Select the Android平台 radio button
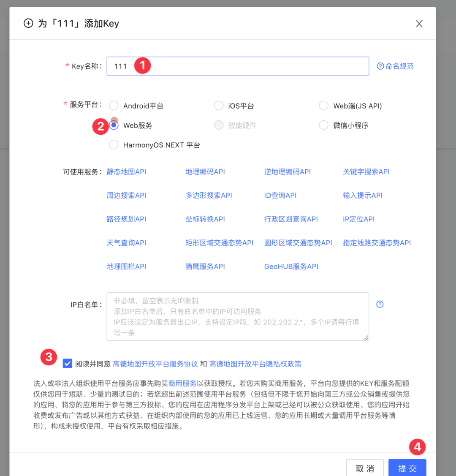The height and width of the screenshot is (476, 456). 114,106
